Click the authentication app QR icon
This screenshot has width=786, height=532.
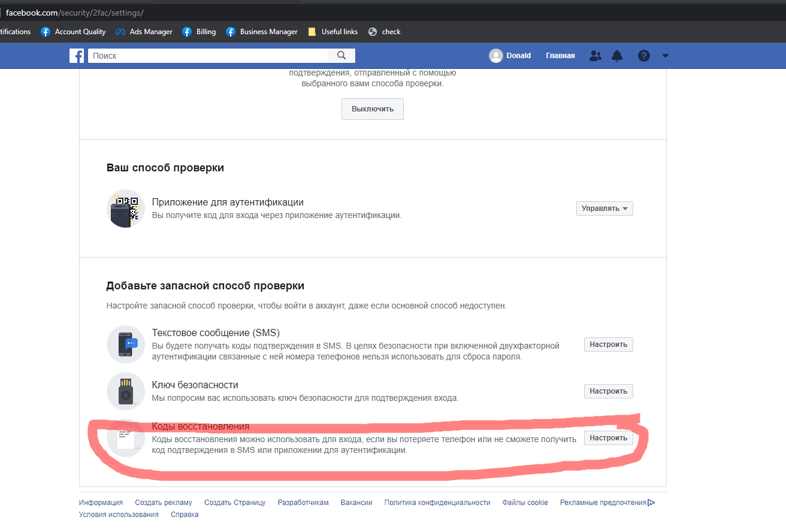[126, 208]
